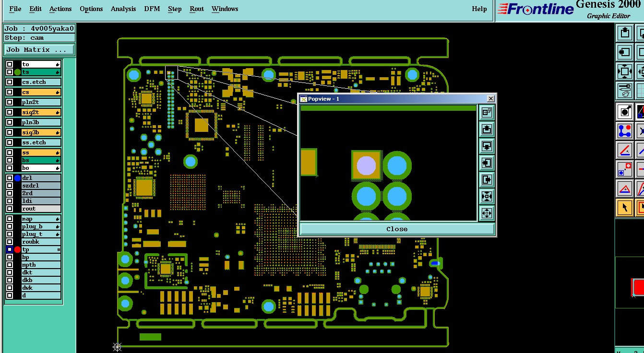Click the lavender drill pad in Popview
The height and width of the screenshot is (353, 644).
pyautogui.click(x=367, y=165)
